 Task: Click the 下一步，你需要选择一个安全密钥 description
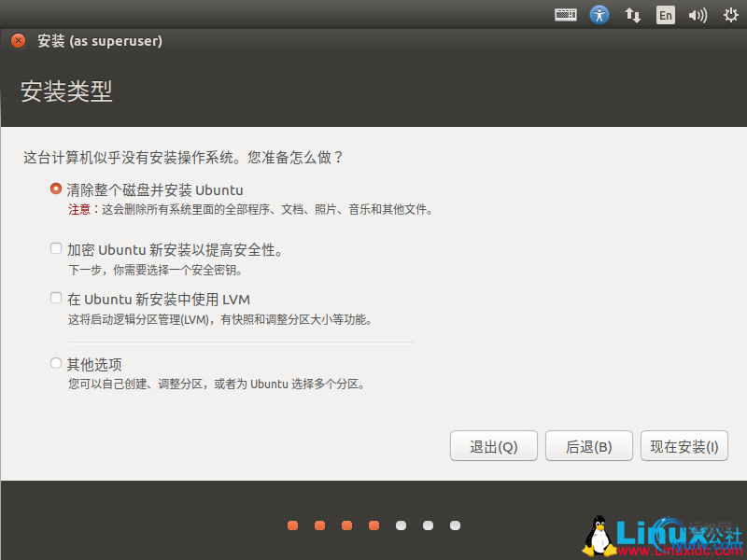tap(156, 271)
